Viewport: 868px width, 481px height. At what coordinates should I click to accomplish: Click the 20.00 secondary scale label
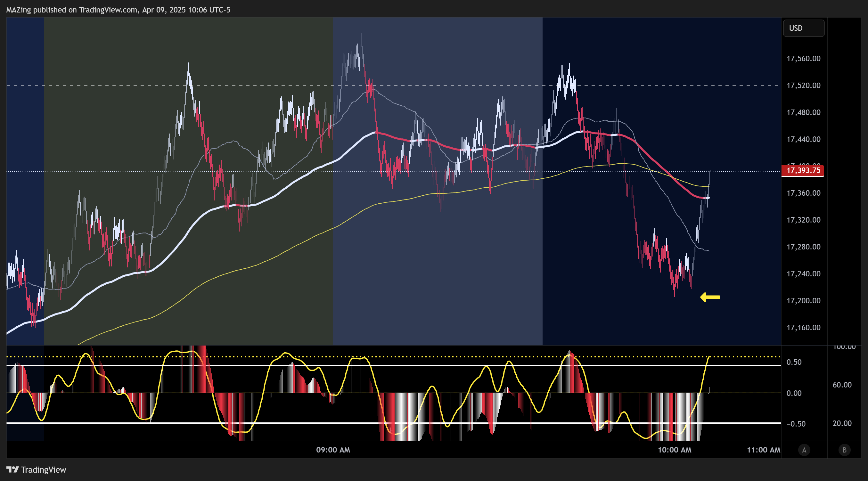(842, 424)
